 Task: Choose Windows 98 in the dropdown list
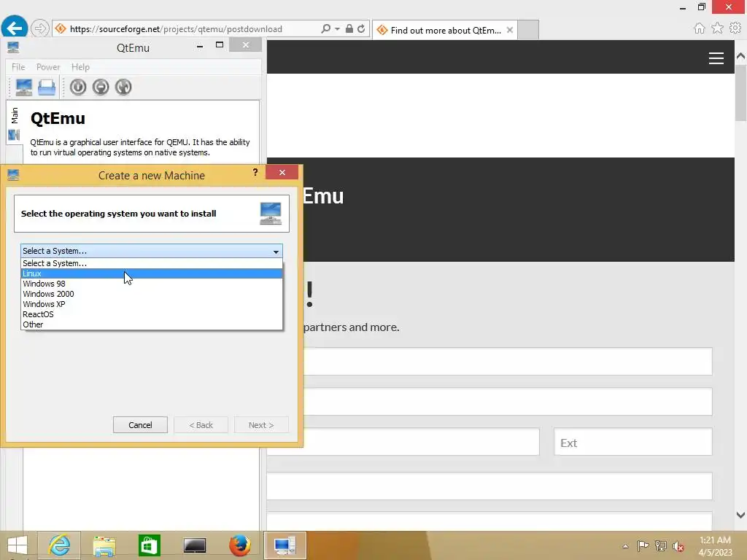(x=152, y=284)
